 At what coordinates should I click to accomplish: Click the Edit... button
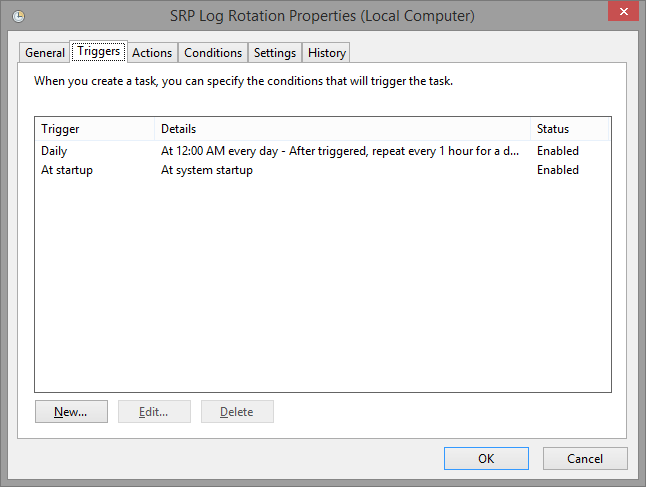153,412
